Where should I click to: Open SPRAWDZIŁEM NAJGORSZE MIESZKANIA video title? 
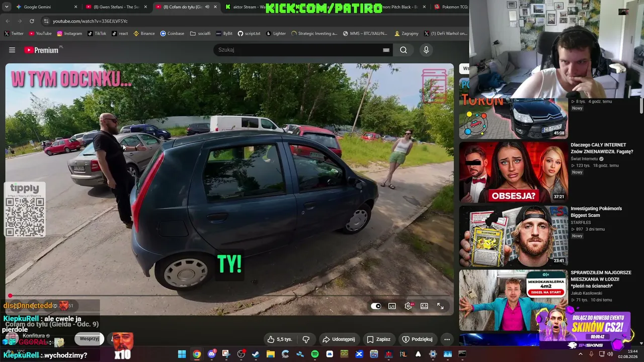(x=601, y=279)
